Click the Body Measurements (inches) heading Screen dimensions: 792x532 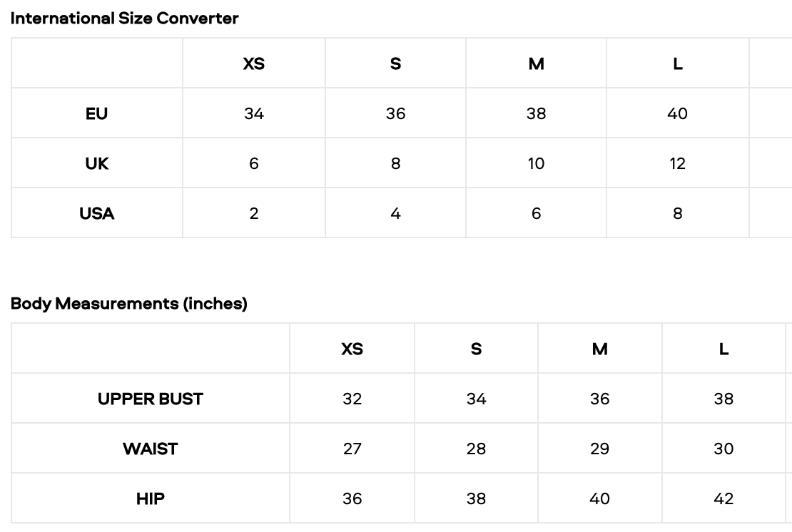coord(129,304)
